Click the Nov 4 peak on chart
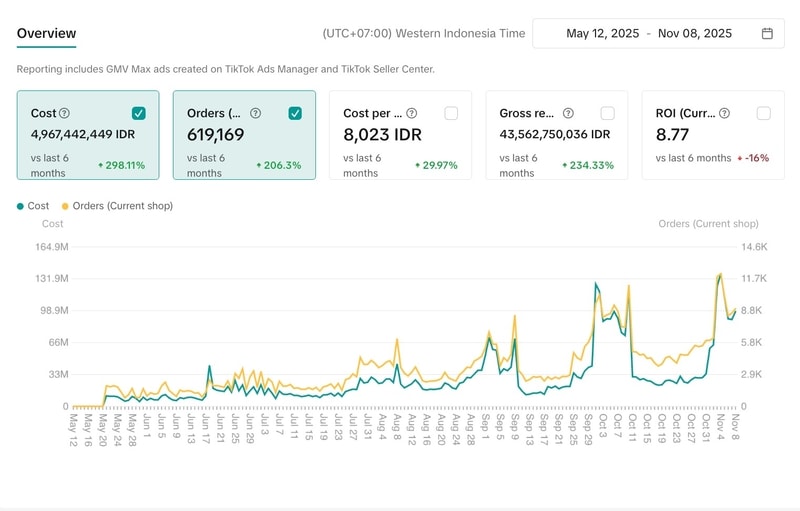This screenshot has width=800, height=511. click(720, 274)
